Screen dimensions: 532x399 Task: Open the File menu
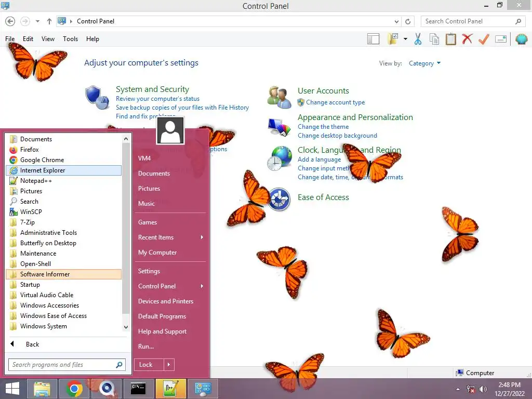pos(10,38)
